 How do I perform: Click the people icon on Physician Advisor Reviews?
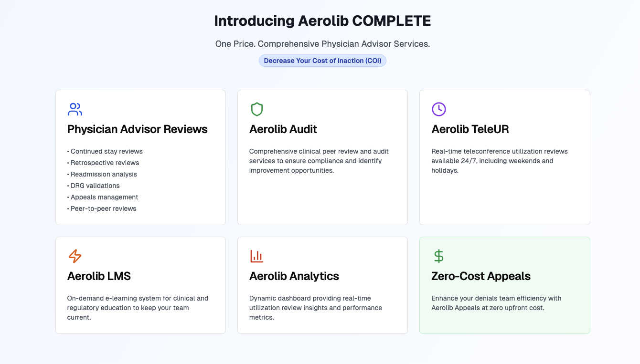(x=75, y=109)
